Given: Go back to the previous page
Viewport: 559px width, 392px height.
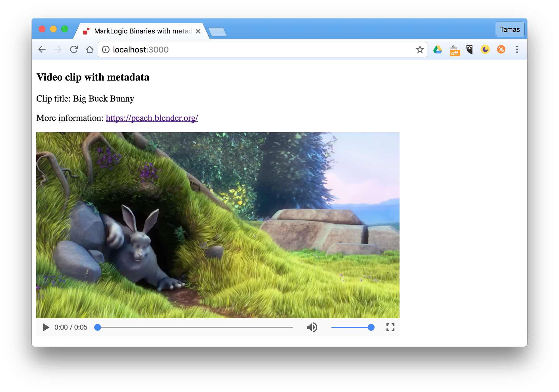Looking at the screenshot, I should (x=42, y=50).
